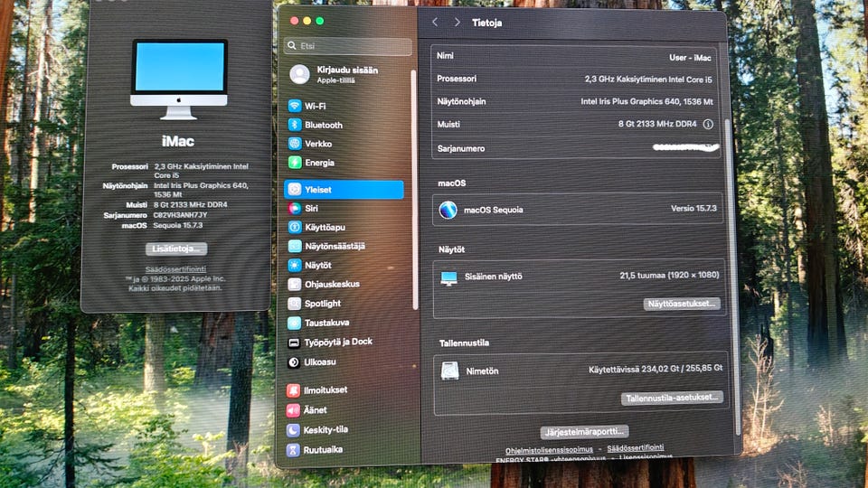The height and width of the screenshot is (488, 868).
Task: Open Wi-Fi settings icon in sidebar
Action: click(x=295, y=106)
